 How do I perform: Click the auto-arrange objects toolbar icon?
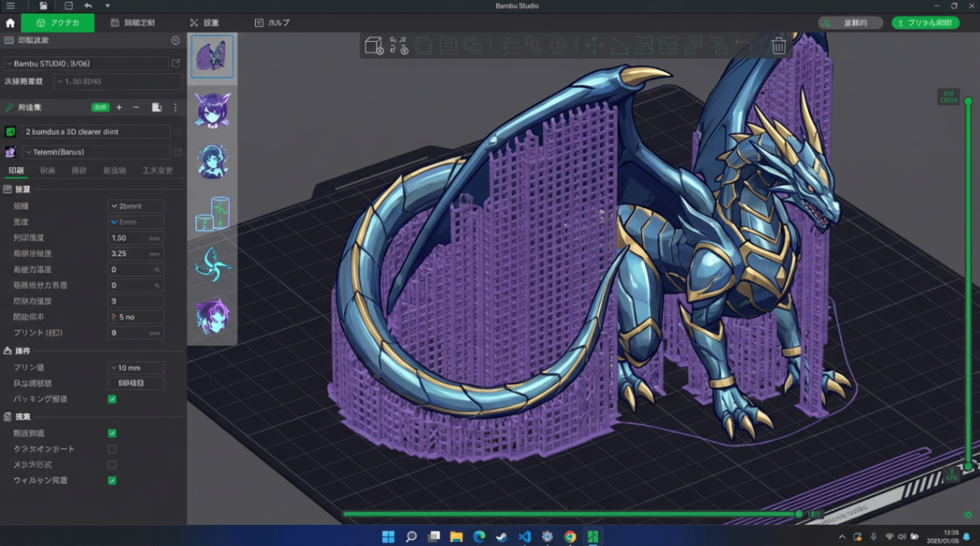(x=399, y=47)
